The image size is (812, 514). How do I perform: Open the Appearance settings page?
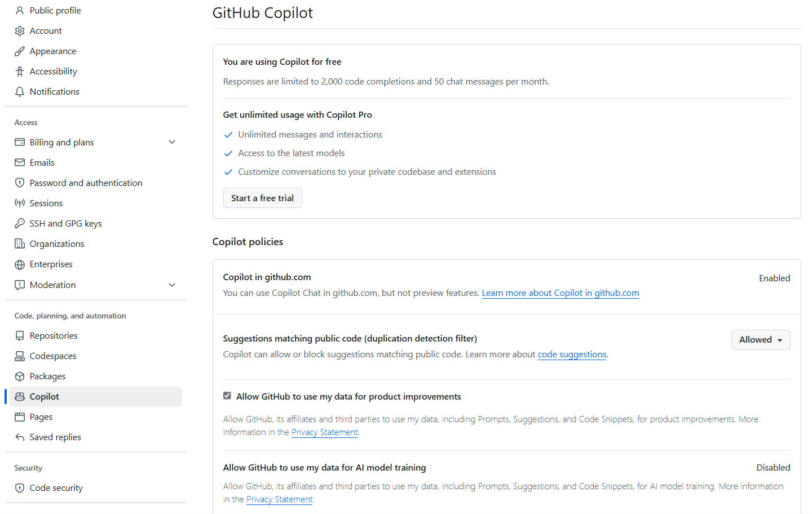53,51
